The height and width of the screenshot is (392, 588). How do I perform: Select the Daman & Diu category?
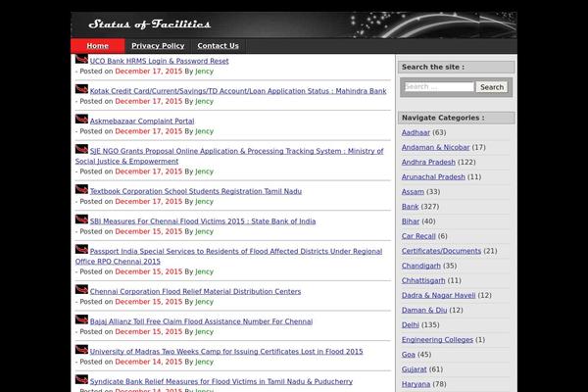424,310
